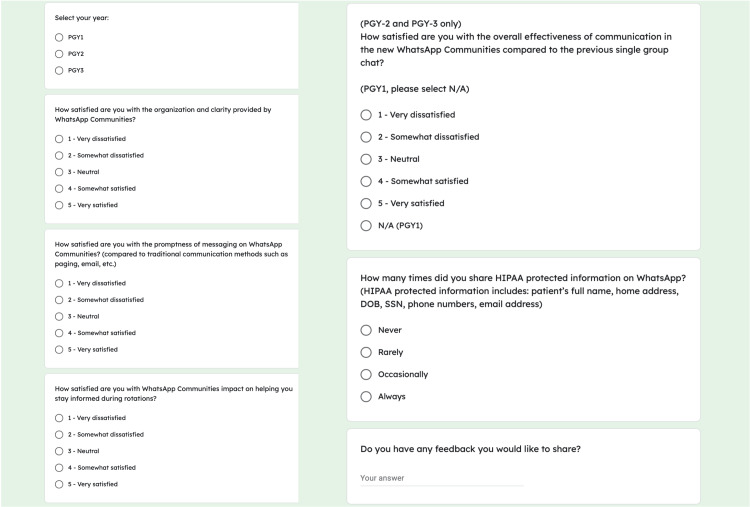
Task: Choose 'Neutral' for organization and clarity question
Action: [59, 172]
